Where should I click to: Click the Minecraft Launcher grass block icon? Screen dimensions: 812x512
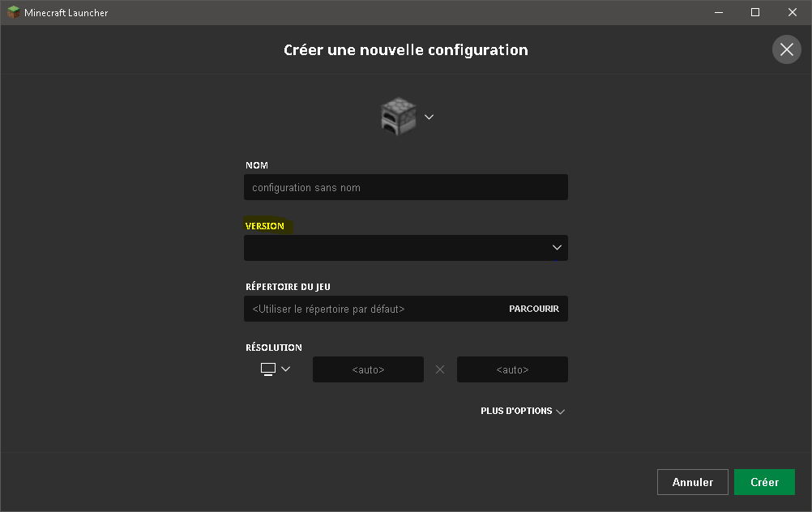pos(14,12)
